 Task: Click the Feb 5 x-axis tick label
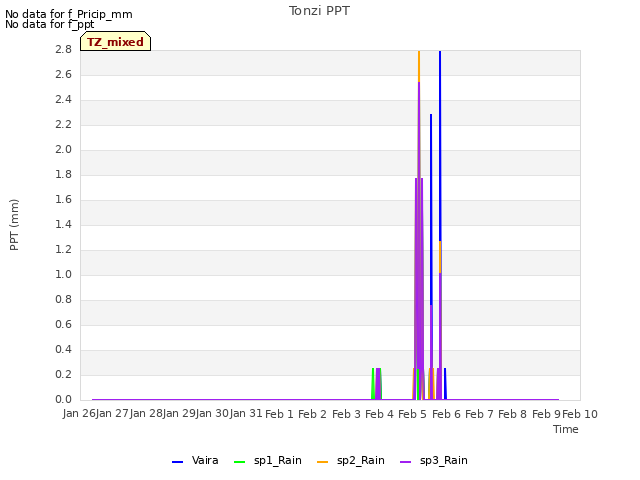point(413,414)
